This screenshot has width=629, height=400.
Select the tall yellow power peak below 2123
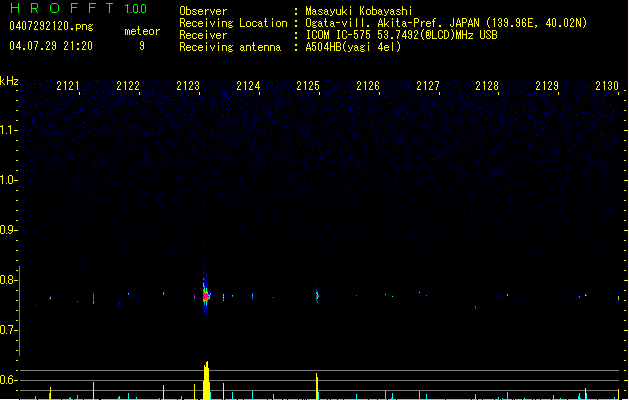[x=206, y=380]
